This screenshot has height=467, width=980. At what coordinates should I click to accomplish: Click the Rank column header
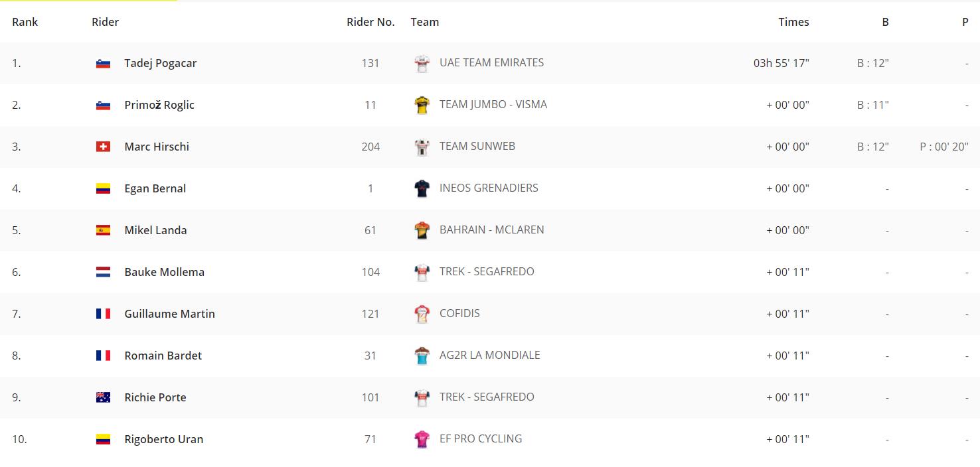tap(25, 22)
